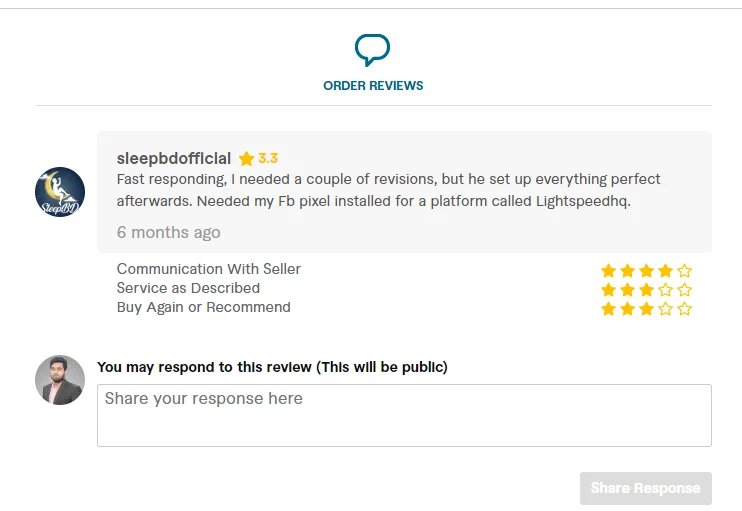Open the sleepbdofficial profile avatar

click(60, 192)
